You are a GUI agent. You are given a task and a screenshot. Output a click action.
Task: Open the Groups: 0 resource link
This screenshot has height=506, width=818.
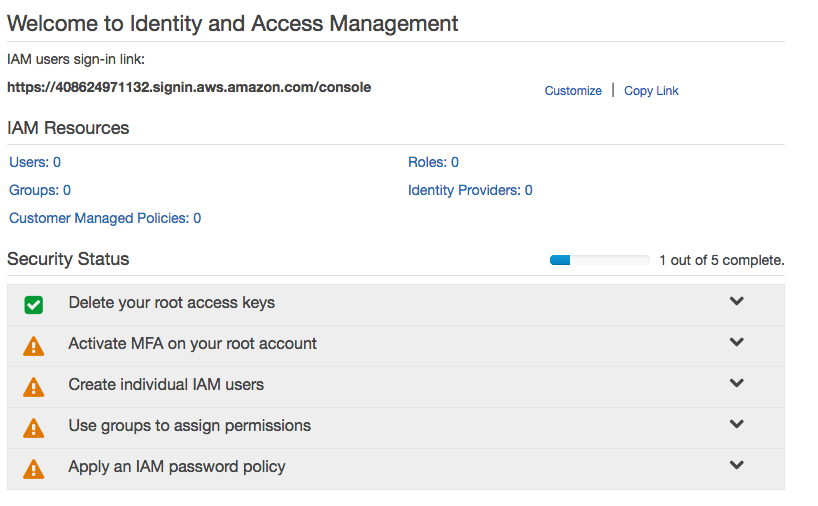click(40, 190)
